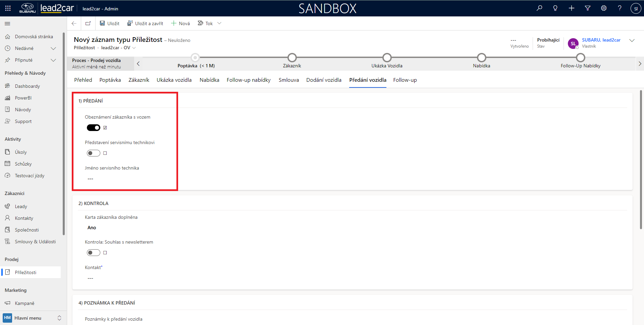Toggle off Obeznámení zákazníka s vozem

[94, 128]
